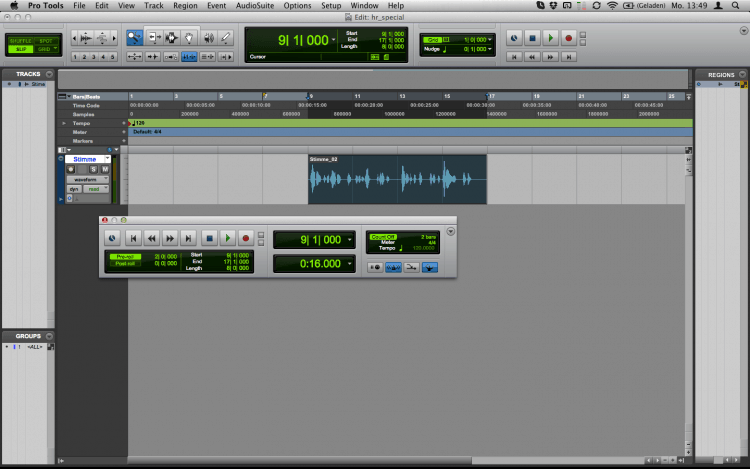Toggle MIDI Merge button
Screen dimensions: 750x469
pos(411,267)
